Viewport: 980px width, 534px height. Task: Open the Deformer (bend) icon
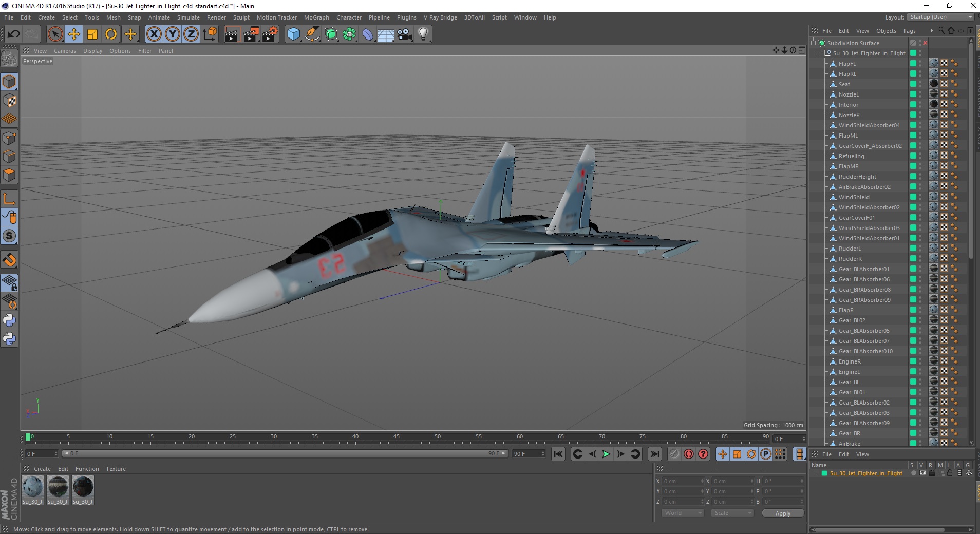coord(368,34)
